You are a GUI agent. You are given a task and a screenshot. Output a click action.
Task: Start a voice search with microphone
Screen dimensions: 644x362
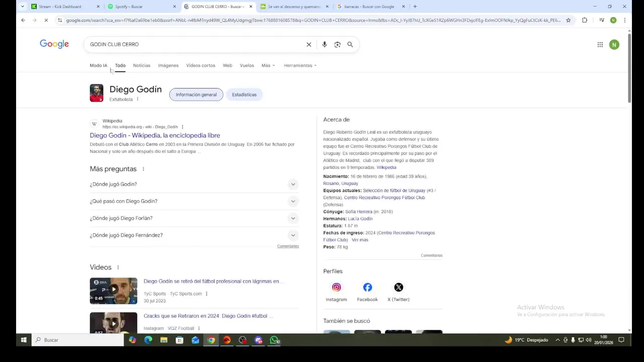(x=325, y=44)
